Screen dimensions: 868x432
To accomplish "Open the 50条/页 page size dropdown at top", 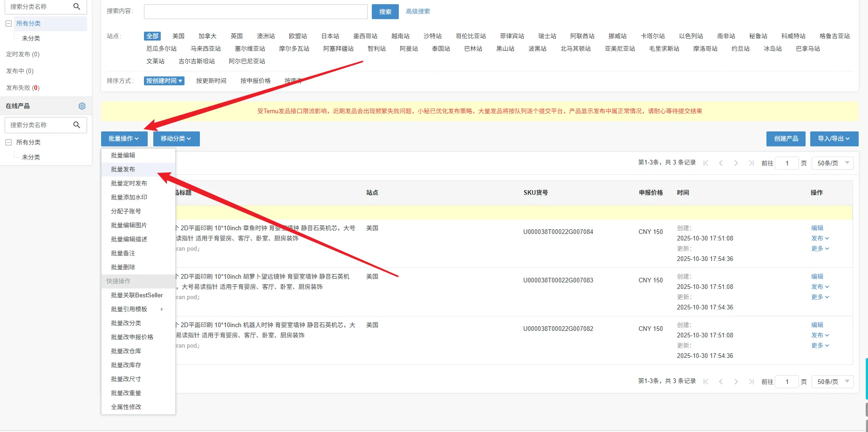I will tap(832, 163).
